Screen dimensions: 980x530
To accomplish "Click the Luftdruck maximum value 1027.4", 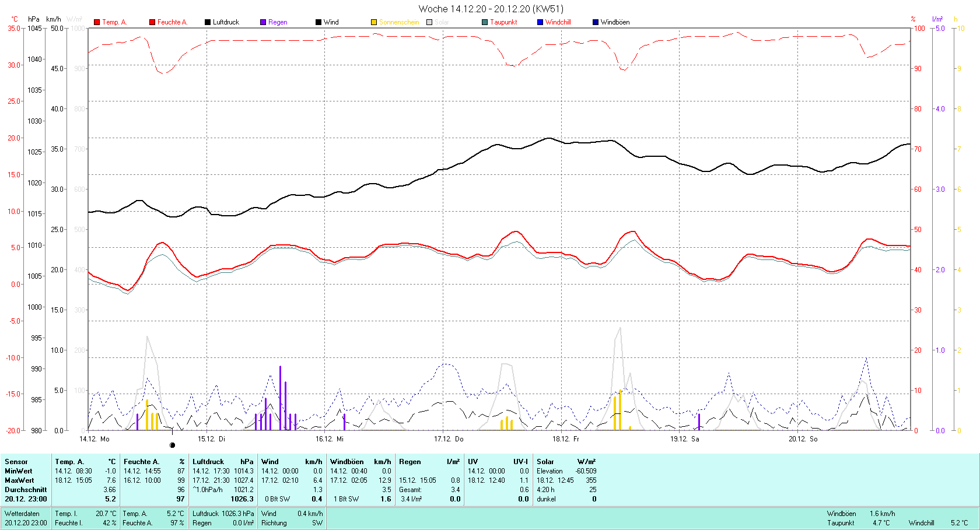I will 244,480.
